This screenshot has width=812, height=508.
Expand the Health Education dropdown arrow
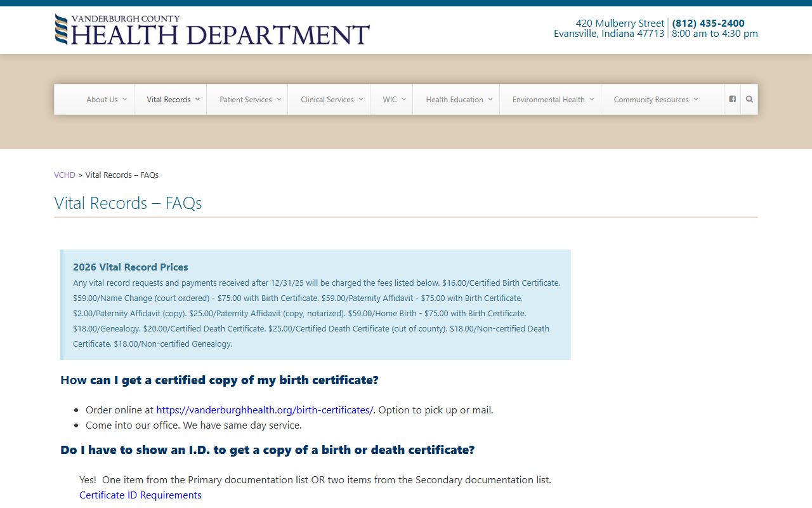490,99
